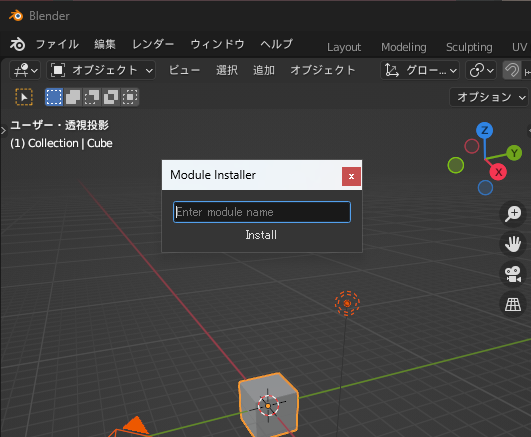Click the negative X gizmo circle
The height and width of the screenshot is (437, 531).
(472, 146)
